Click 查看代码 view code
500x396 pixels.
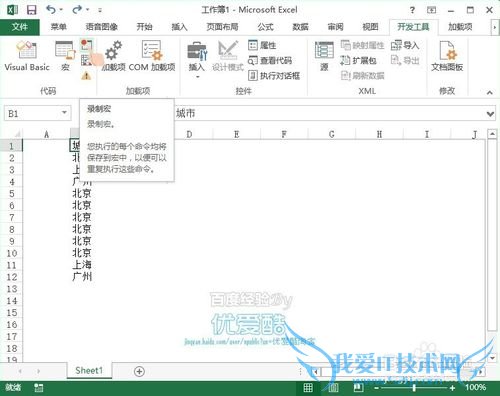click(270, 60)
